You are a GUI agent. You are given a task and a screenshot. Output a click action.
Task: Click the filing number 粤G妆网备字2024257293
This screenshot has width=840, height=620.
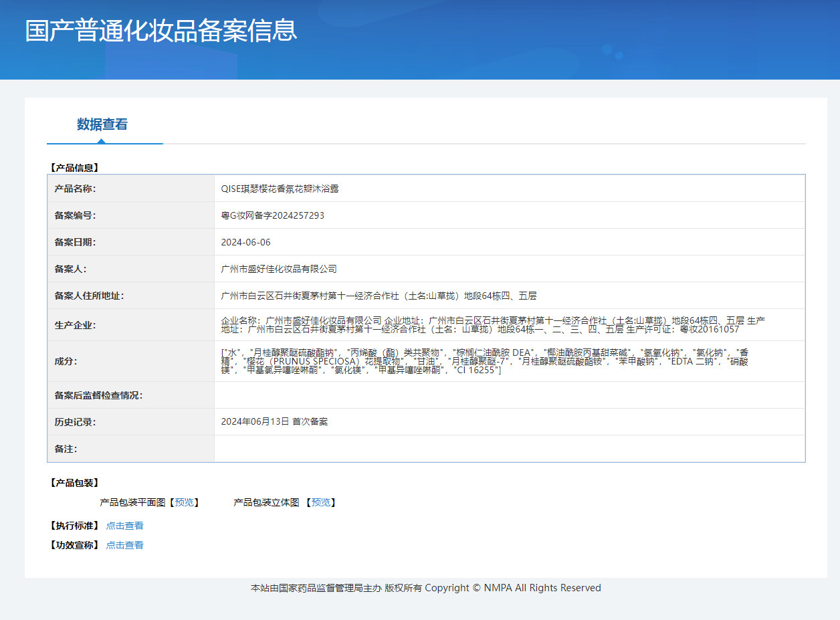click(x=272, y=215)
